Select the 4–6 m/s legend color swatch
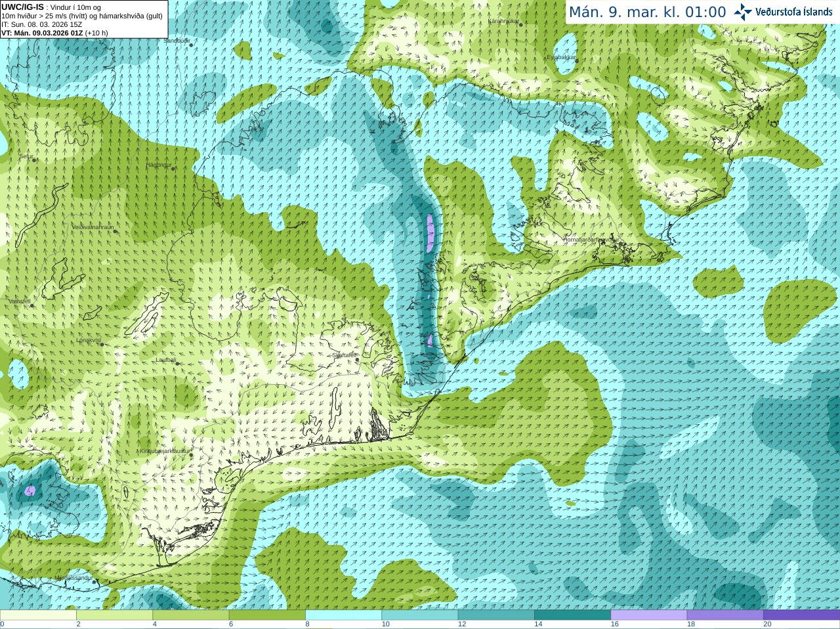This screenshot has width=840, height=629. click(190, 615)
